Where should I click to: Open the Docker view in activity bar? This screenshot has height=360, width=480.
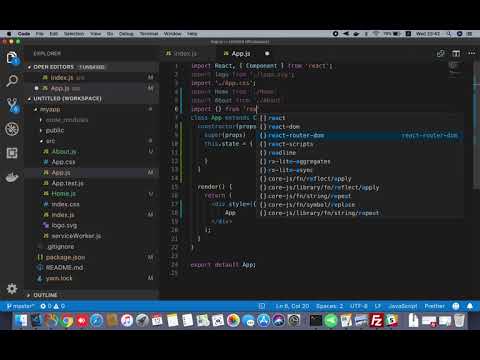tap(12, 177)
